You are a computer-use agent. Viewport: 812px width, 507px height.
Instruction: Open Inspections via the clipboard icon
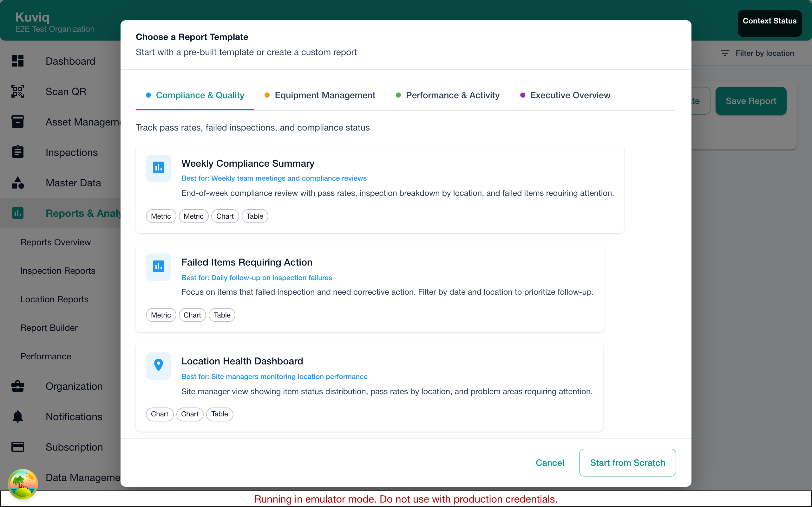point(17,152)
